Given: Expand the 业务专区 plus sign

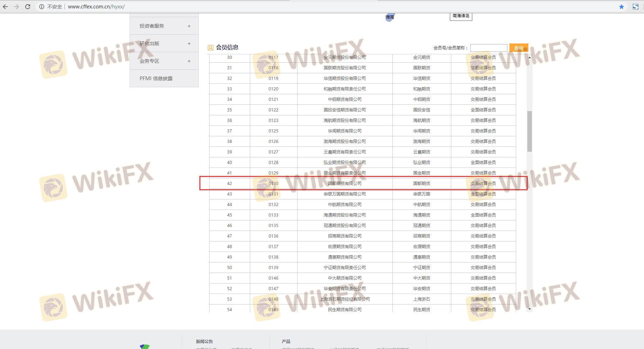Looking at the screenshot, I should [x=189, y=61].
